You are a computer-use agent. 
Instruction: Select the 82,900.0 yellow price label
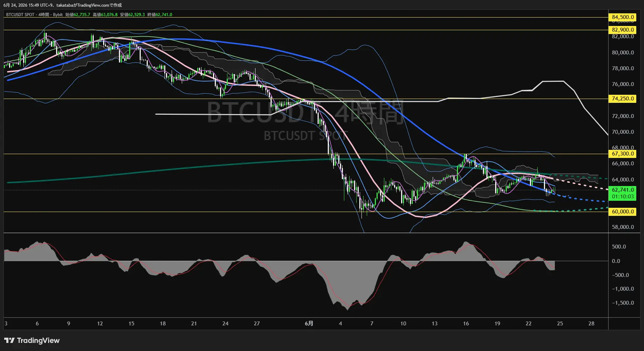pyautogui.click(x=623, y=30)
